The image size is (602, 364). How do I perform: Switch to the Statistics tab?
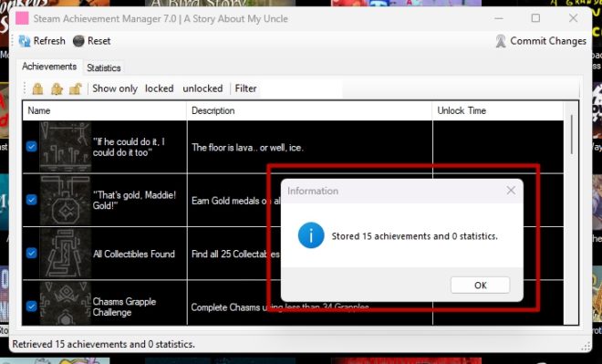click(x=104, y=68)
